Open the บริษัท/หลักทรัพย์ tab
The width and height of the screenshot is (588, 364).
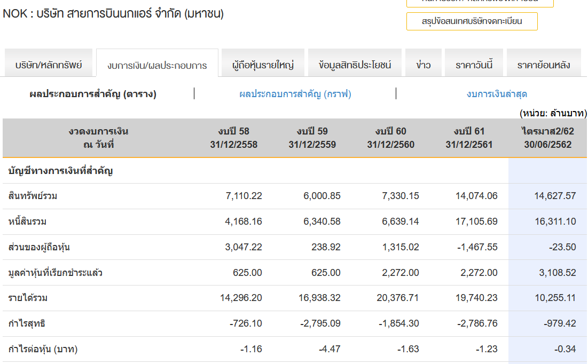[x=49, y=63]
